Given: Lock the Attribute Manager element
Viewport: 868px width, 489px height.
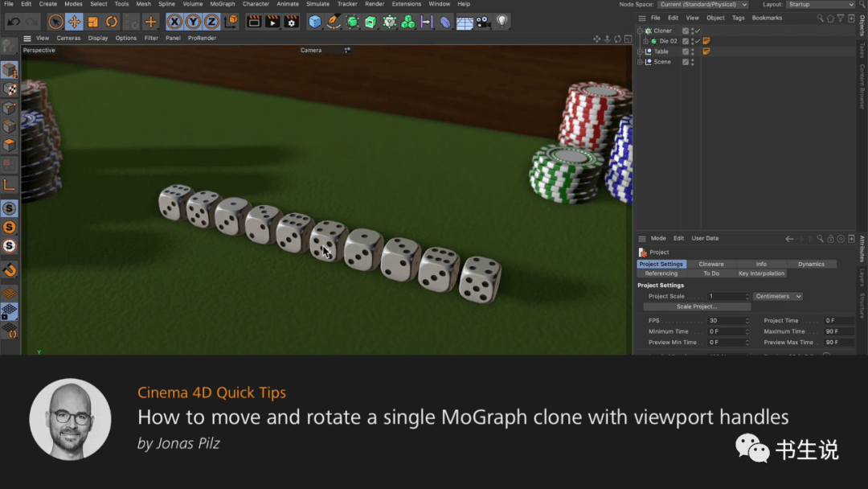Looking at the screenshot, I should click(830, 239).
